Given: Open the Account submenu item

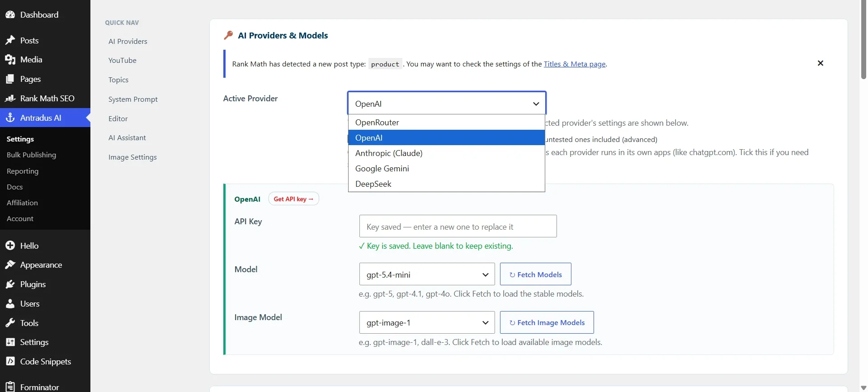Looking at the screenshot, I should pyautogui.click(x=20, y=219).
